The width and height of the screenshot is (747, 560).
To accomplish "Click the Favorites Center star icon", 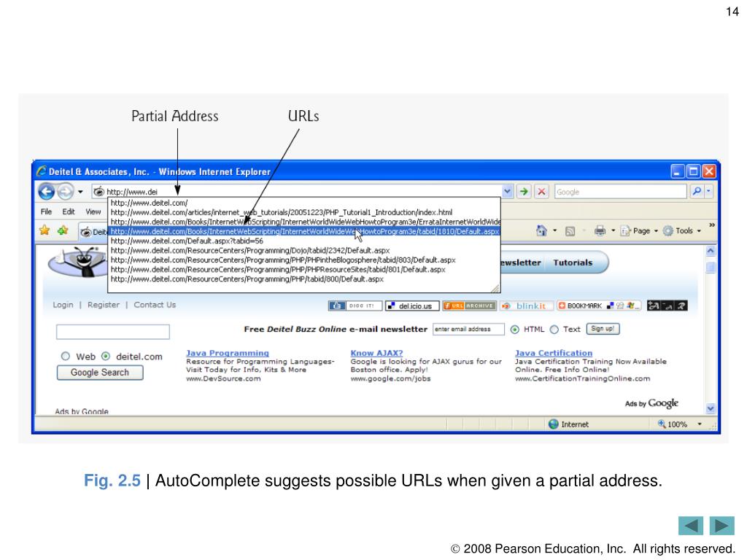I will [x=44, y=230].
